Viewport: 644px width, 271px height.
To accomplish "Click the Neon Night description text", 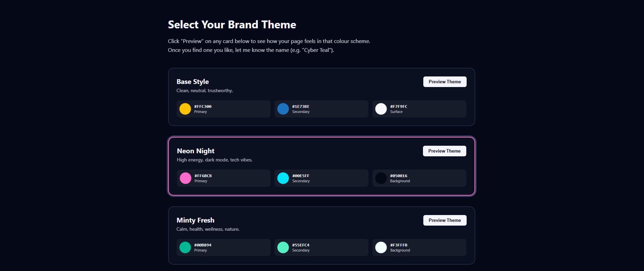I will click(214, 160).
